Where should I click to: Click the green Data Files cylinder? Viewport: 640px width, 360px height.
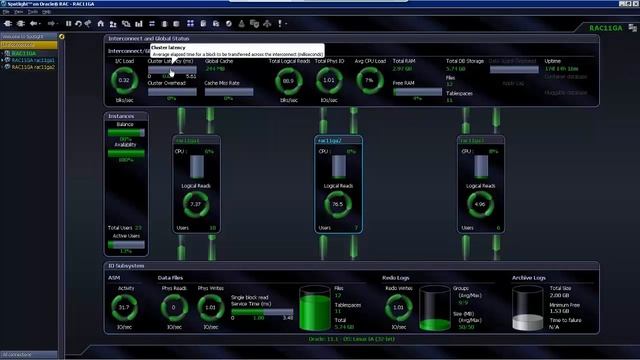pyautogui.click(x=315, y=308)
